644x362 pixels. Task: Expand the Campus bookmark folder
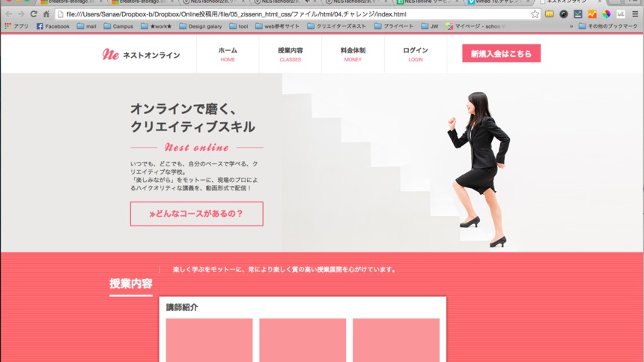[x=118, y=26]
